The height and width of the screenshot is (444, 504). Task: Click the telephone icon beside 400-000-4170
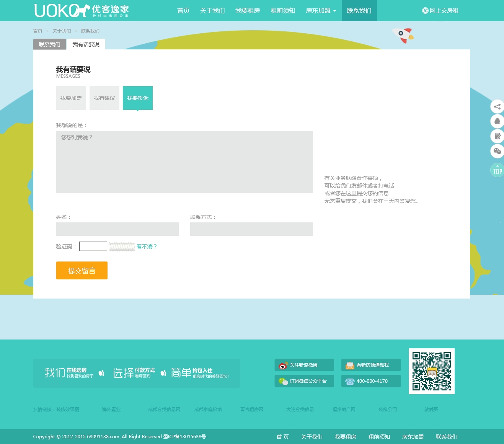click(x=350, y=381)
